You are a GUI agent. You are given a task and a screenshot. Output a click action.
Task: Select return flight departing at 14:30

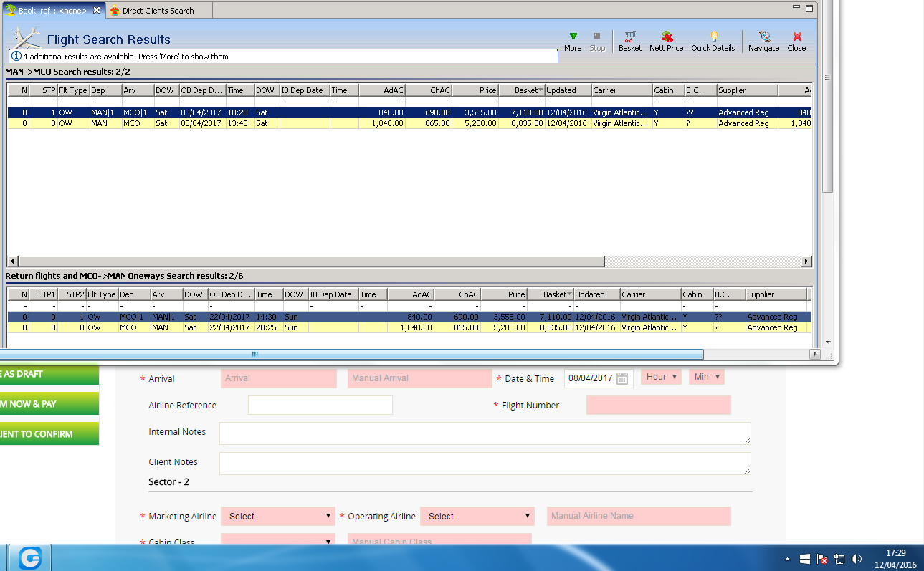[x=409, y=317]
